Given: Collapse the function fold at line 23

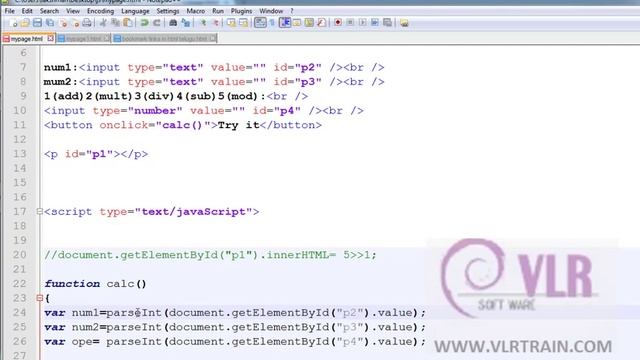Looking at the screenshot, I should tap(40, 298).
